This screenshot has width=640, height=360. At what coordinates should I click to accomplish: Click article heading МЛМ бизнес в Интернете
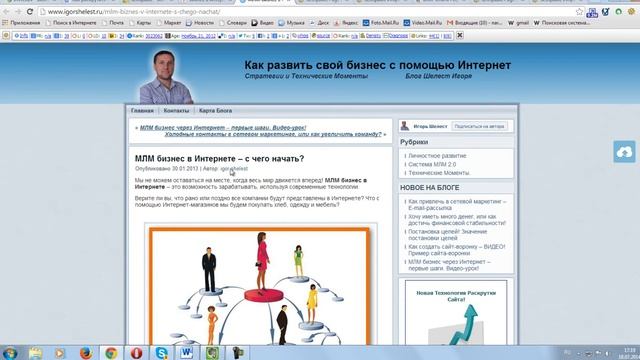coord(219,159)
